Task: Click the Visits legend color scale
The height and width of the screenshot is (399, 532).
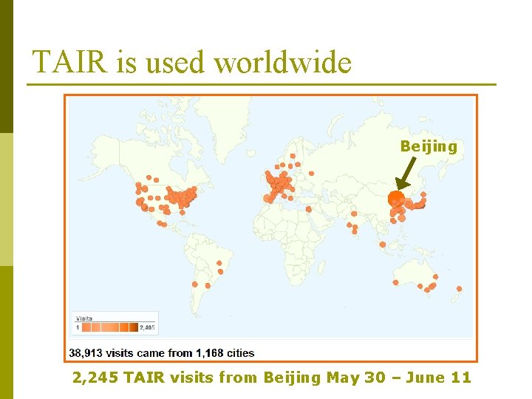Action: [x=110, y=327]
